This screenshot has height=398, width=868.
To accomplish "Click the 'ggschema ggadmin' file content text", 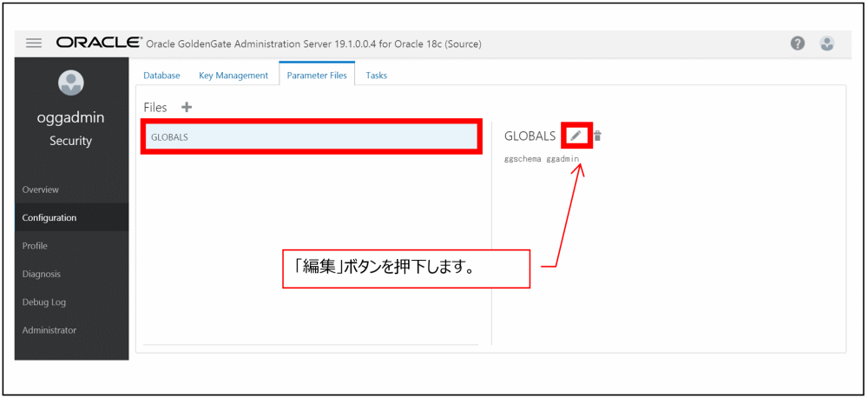I will [542, 158].
